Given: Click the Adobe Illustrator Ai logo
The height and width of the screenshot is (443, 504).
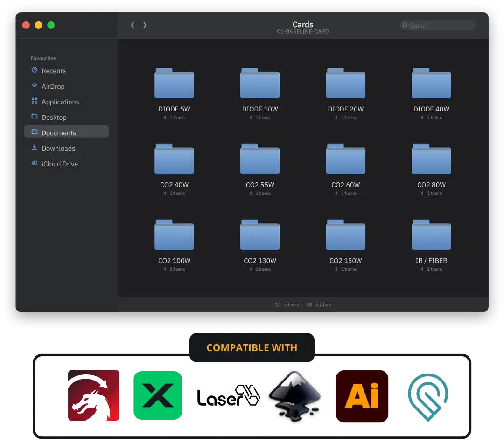Looking at the screenshot, I should tap(362, 396).
